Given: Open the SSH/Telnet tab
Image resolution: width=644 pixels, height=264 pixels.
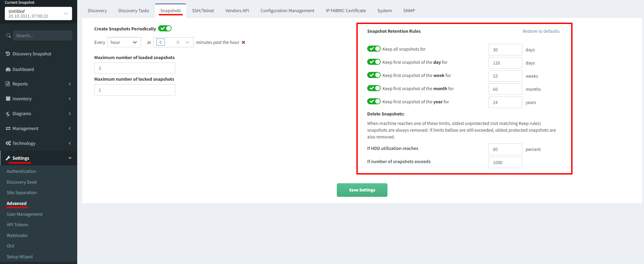Looking at the screenshot, I should click(x=203, y=10).
